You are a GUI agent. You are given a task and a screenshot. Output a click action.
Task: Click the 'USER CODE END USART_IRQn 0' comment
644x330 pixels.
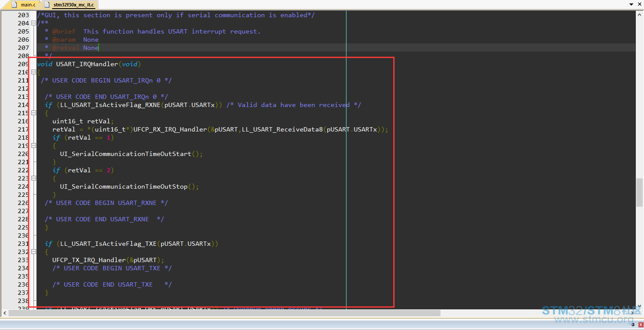[x=106, y=97]
